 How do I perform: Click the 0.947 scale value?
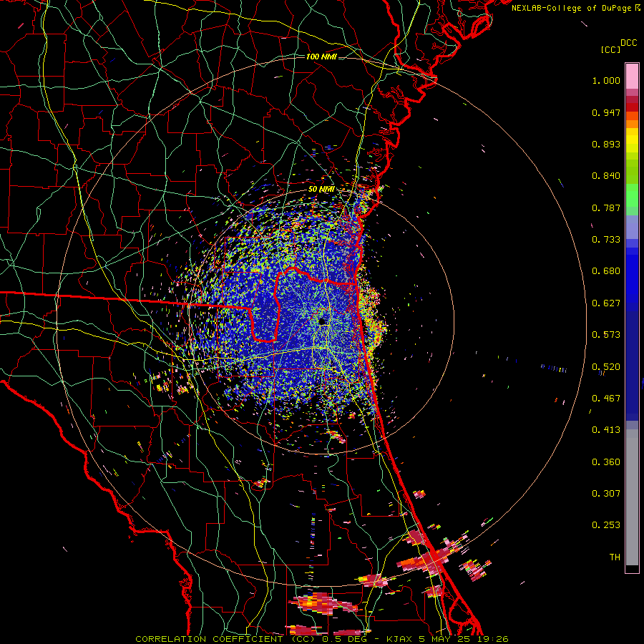(x=606, y=112)
